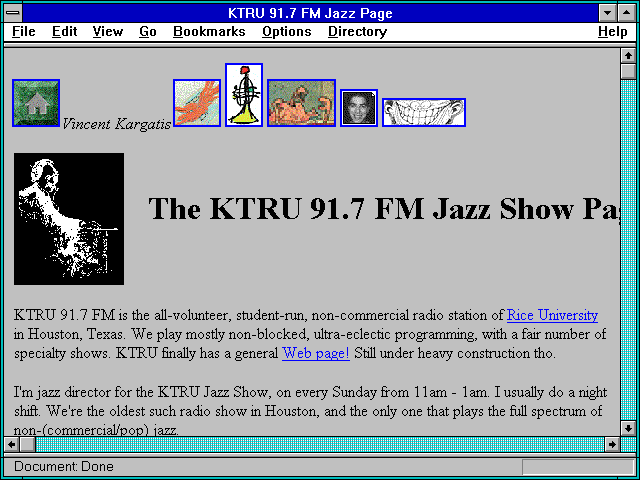Maximize the window with the up arrow button
The height and width of the screenshot is (480, 640).
tap(627, 13)
